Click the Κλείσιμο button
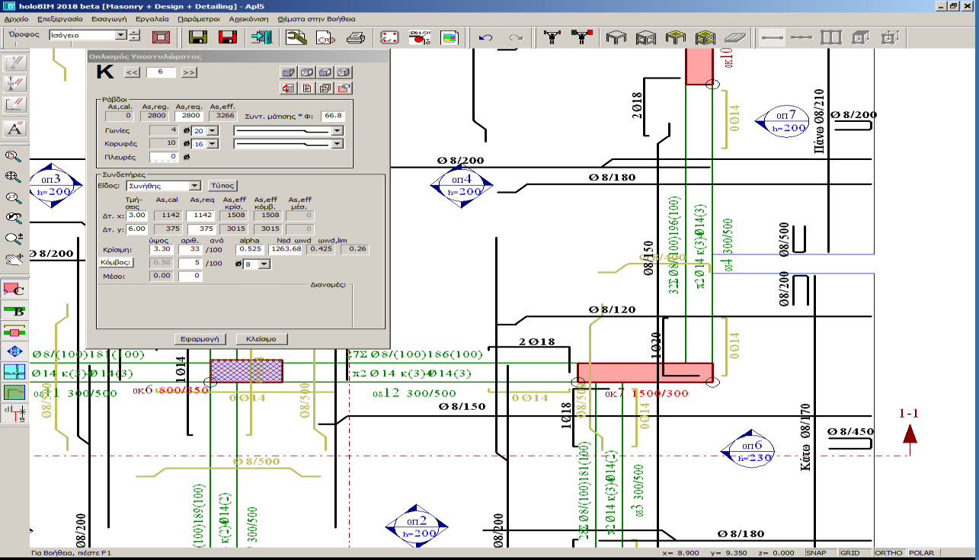The width and height of the screenshot is (979, 560). [261, 338]
